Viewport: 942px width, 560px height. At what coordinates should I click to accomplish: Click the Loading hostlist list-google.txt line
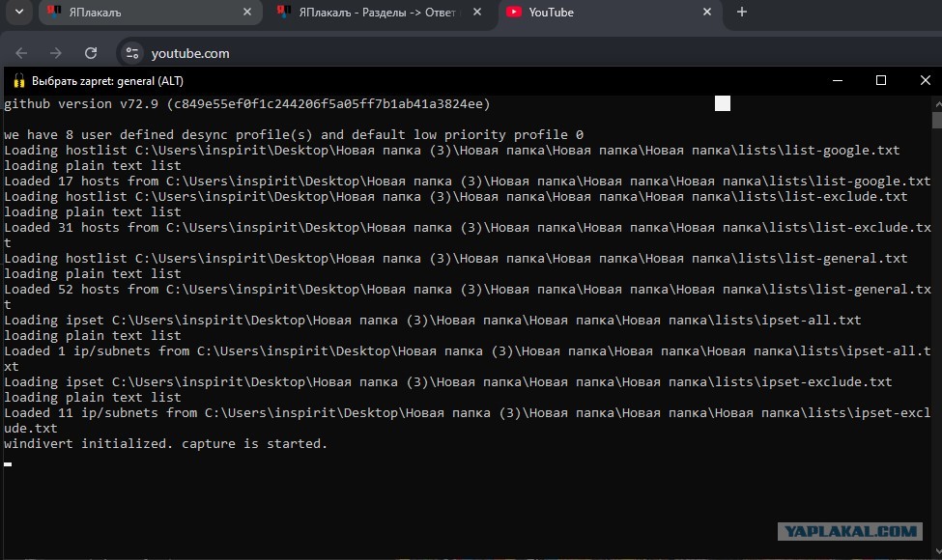[x=452, y=150]
